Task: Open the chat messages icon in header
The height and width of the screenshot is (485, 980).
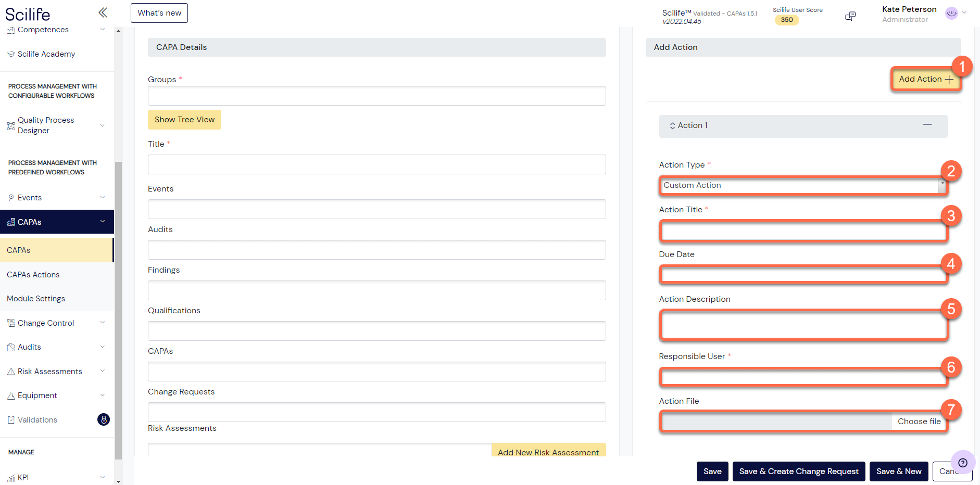Action: click(x=850, y=16)
